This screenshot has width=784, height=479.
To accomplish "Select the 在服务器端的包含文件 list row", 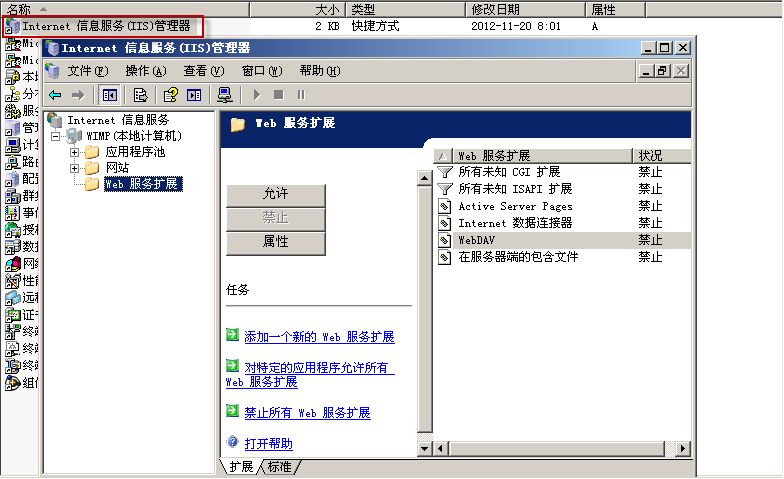I will 563,257.
